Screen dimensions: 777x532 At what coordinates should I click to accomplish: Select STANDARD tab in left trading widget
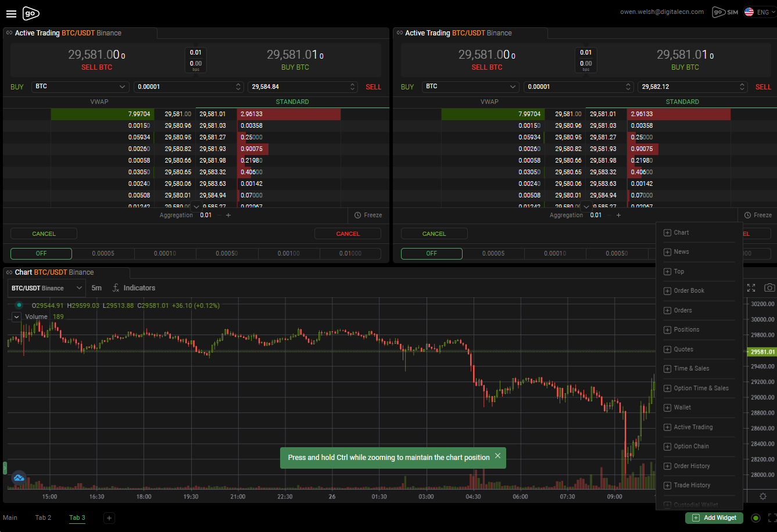tap(292, 102)
